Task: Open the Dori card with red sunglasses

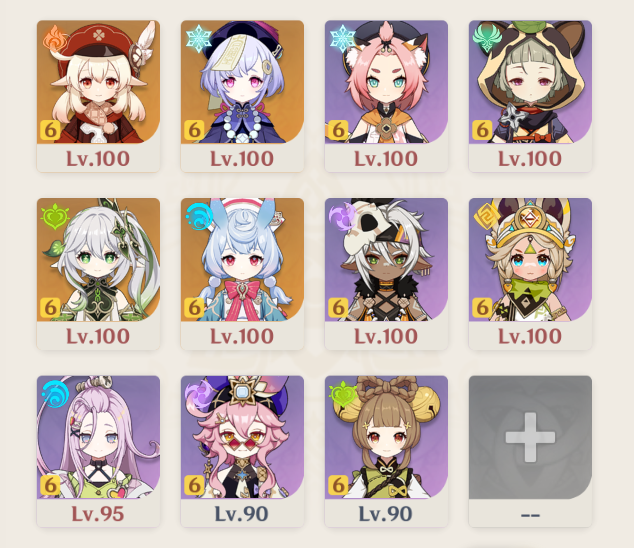Action: point(242,451)
